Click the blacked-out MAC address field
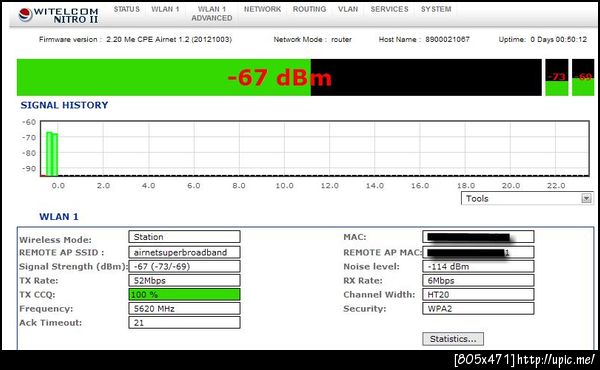 pyautogui.click(x=478, y=237)
